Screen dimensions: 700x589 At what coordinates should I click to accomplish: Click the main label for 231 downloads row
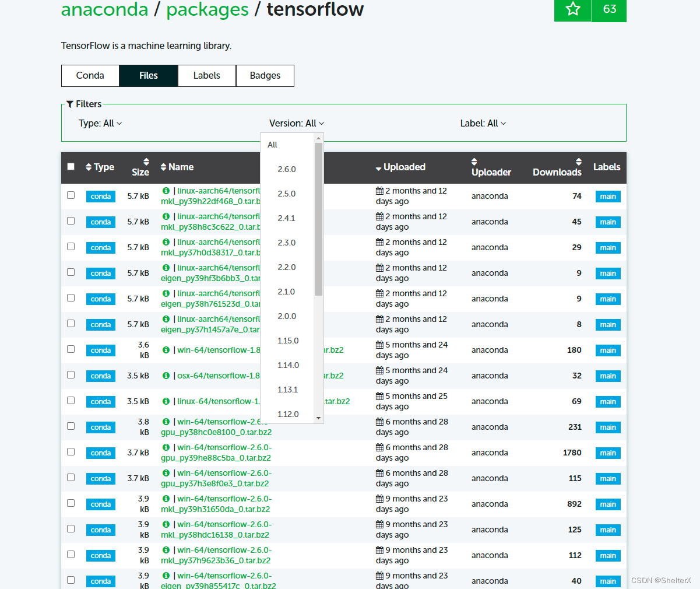(x=608, y=427)
